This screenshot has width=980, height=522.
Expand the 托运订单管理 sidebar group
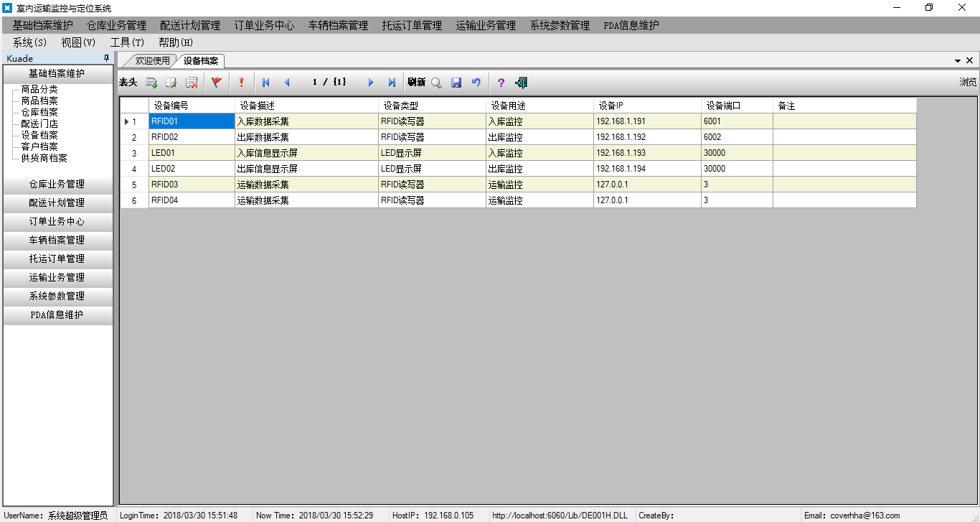57,258
